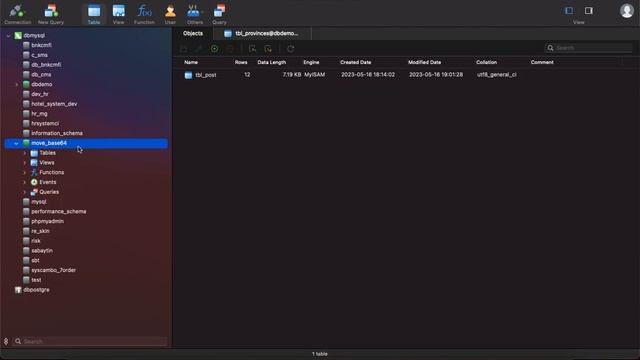This screenshot has height=360, width=640.
Task: Select the tbl_post table row
Action: click(406, 75)
